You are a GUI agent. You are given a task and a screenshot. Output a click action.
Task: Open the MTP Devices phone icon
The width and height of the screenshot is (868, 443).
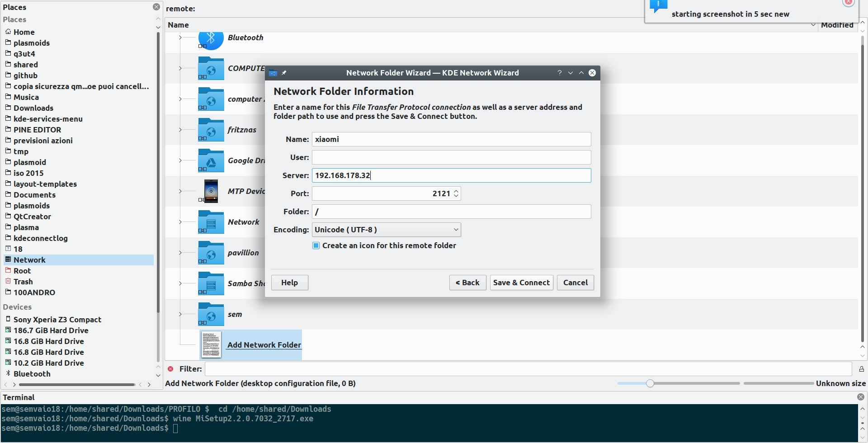click(211, 191)
